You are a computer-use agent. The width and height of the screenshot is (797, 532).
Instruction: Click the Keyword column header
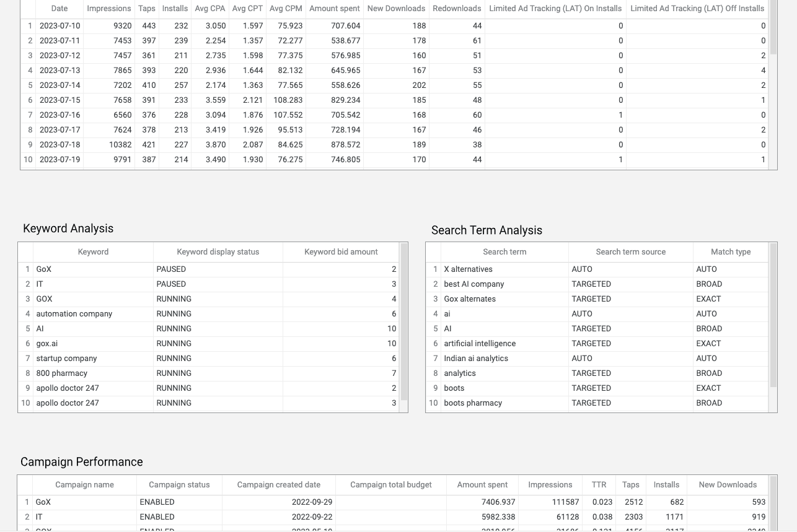coord(93,252)
